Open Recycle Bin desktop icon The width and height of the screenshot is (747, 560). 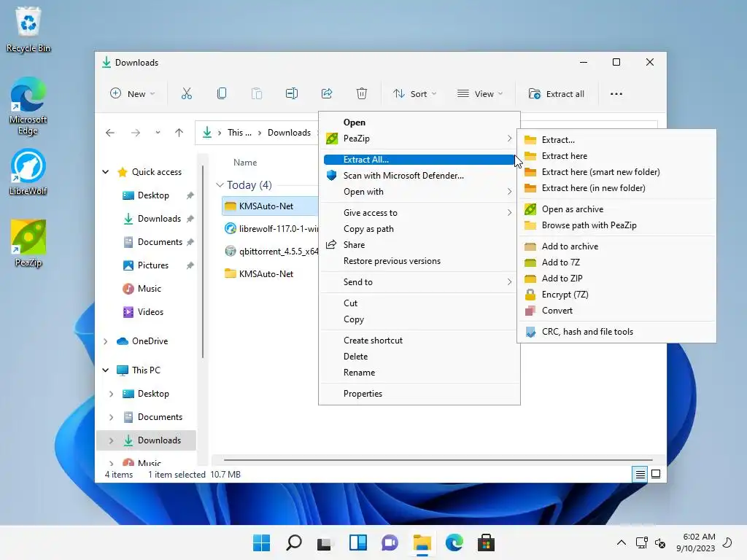(28, 29)
